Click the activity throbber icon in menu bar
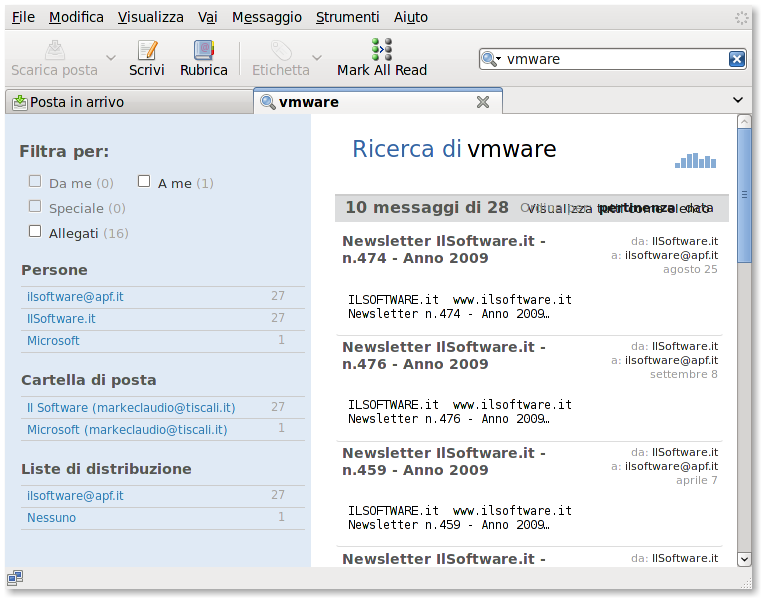761x598 pixels. point(742,18)
